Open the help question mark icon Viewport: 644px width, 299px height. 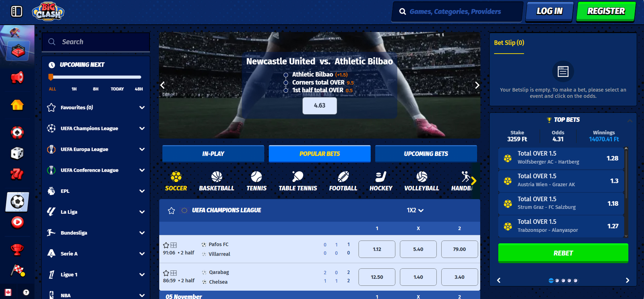pos(26,292)
